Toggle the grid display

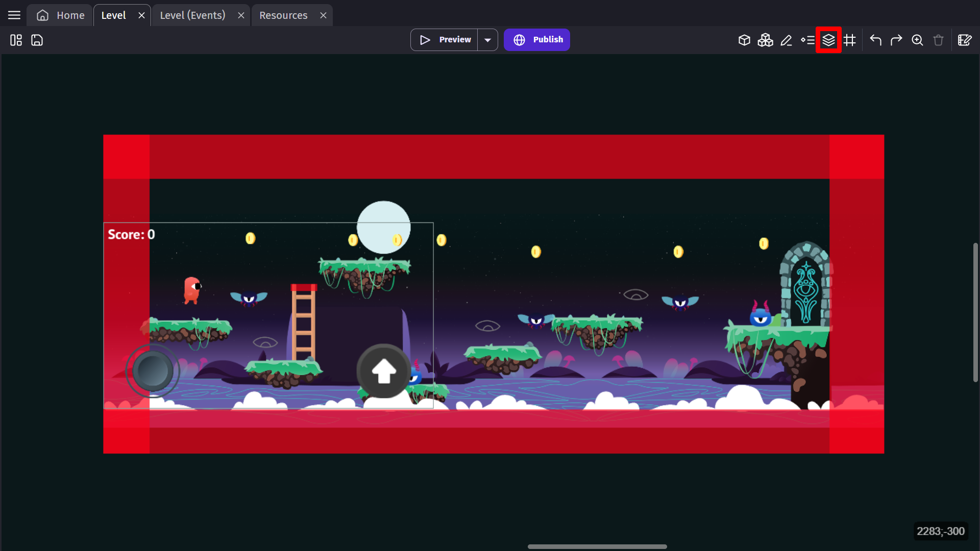click(x=850, y=40)
